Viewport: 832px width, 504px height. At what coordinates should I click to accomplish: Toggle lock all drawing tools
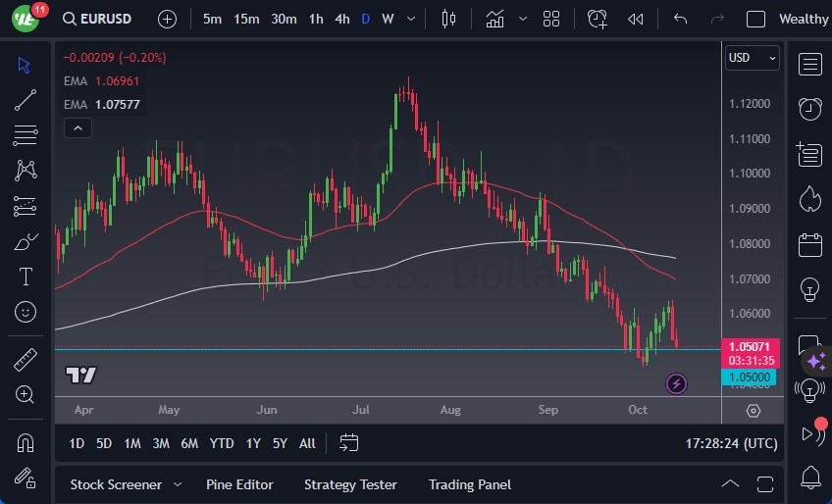(26, 478)
